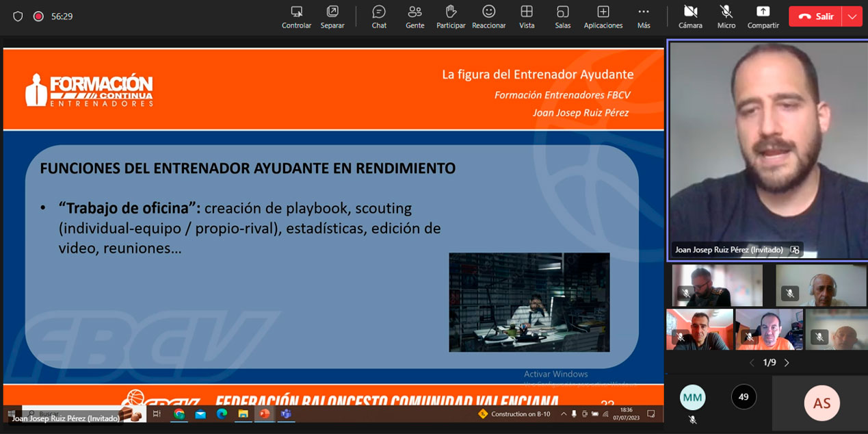This screenshot has width=868, height=434.
Task: Expand the arrow next to Salir
Action: click(852, 16)
